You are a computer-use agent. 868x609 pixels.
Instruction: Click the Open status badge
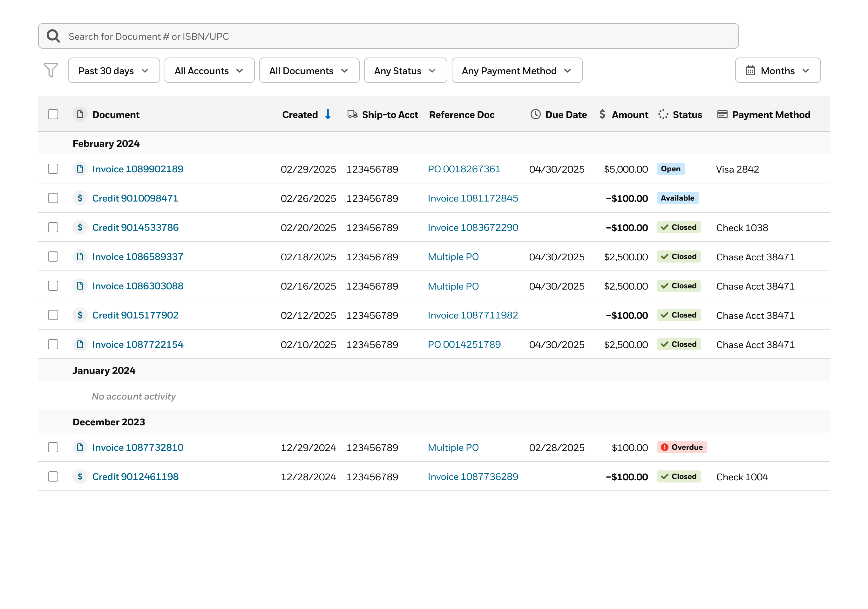pos(671,169)
